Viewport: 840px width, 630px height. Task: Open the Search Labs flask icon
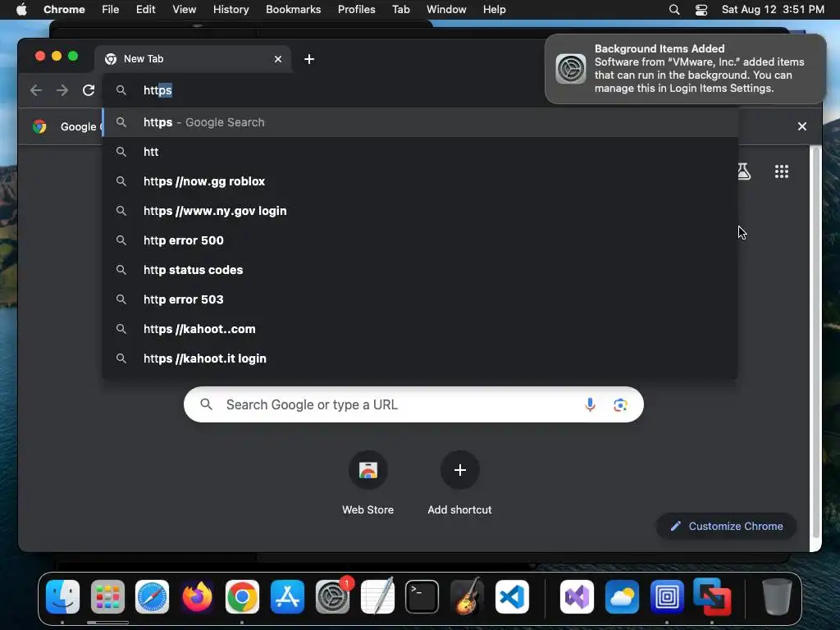coord(743,171)
